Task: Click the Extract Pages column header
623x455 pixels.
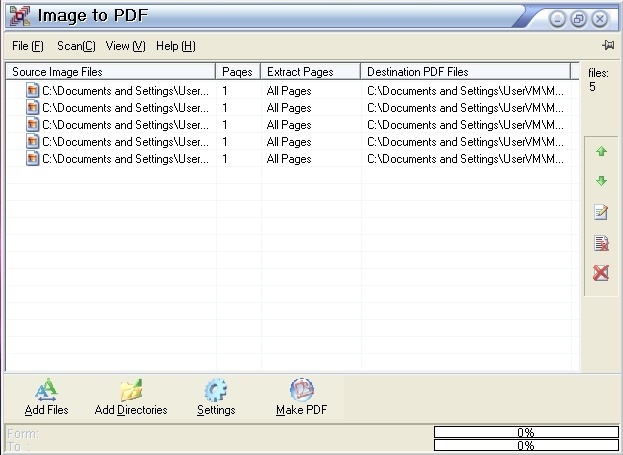Action: [x=310, y=72]
